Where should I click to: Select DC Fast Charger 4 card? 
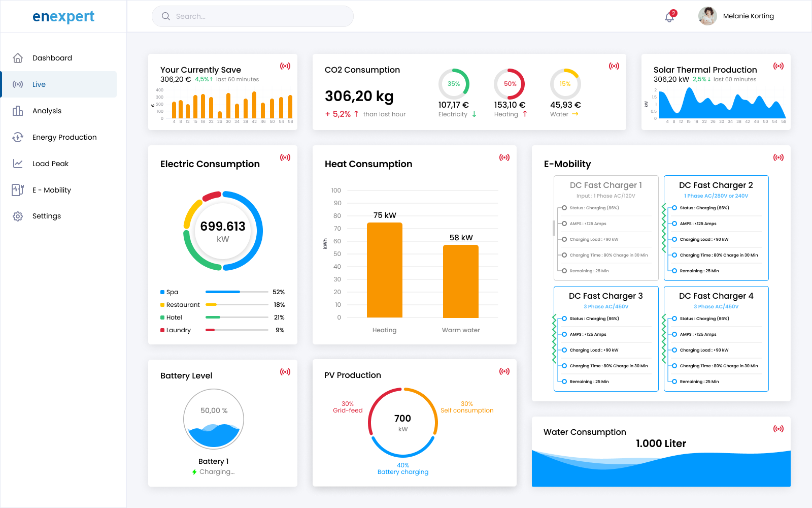[716, 339]
